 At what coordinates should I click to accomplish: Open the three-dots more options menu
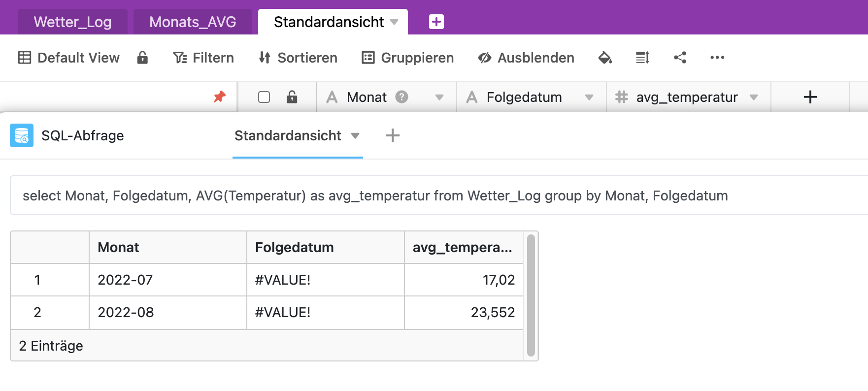tap(717, 58)
